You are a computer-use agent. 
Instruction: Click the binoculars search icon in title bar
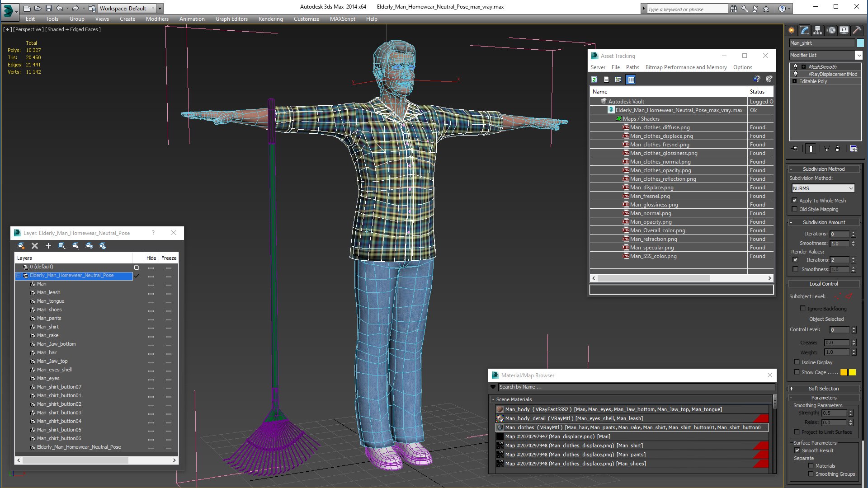(733, 9)
